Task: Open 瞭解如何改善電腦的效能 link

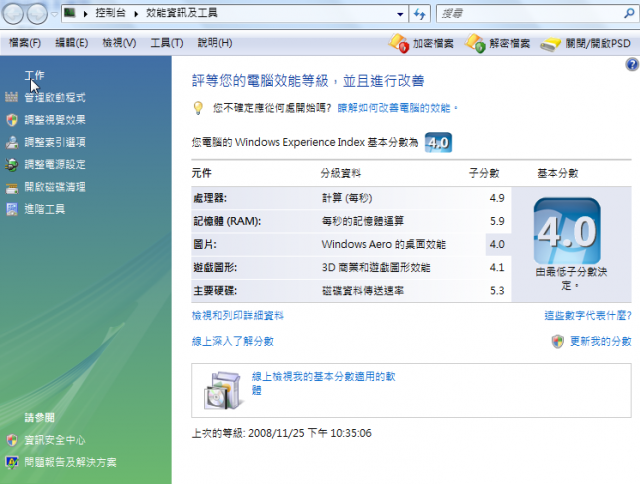Action: click(x=394, y=108)
